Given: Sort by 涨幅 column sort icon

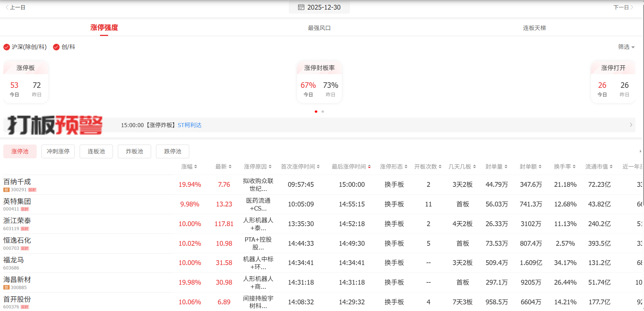Looking at the screenshot, I should pos(196,167).
